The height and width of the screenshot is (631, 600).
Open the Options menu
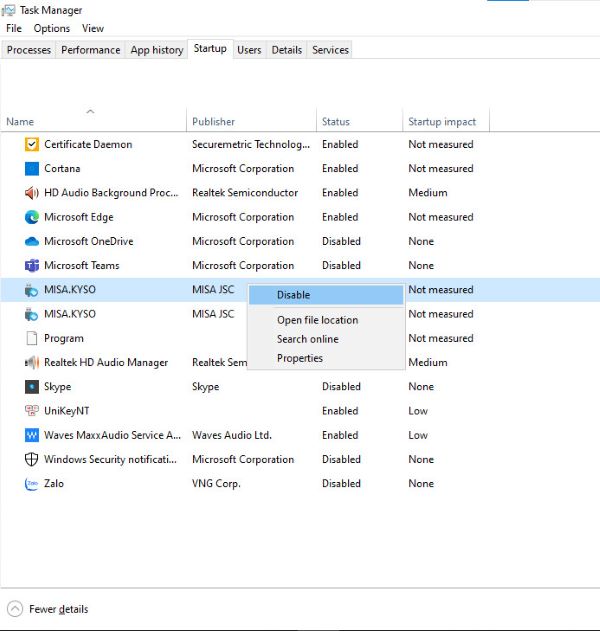(52, 29)
